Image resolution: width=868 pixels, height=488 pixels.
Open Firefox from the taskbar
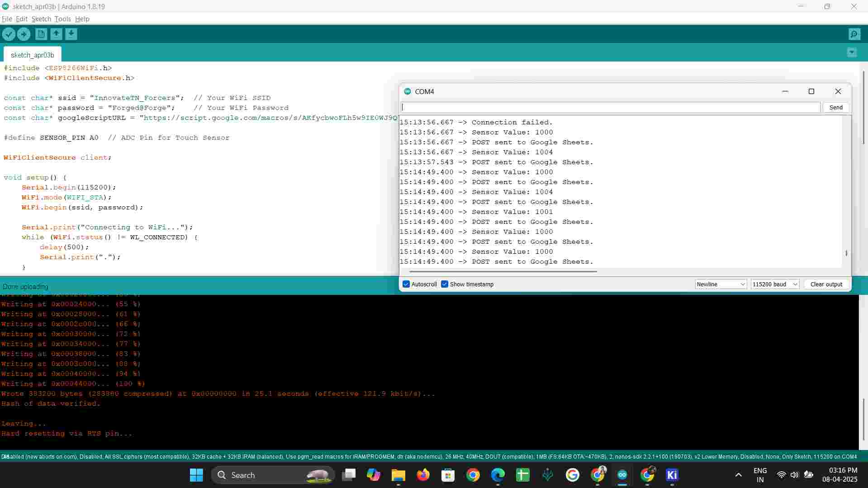click(423, 475)
